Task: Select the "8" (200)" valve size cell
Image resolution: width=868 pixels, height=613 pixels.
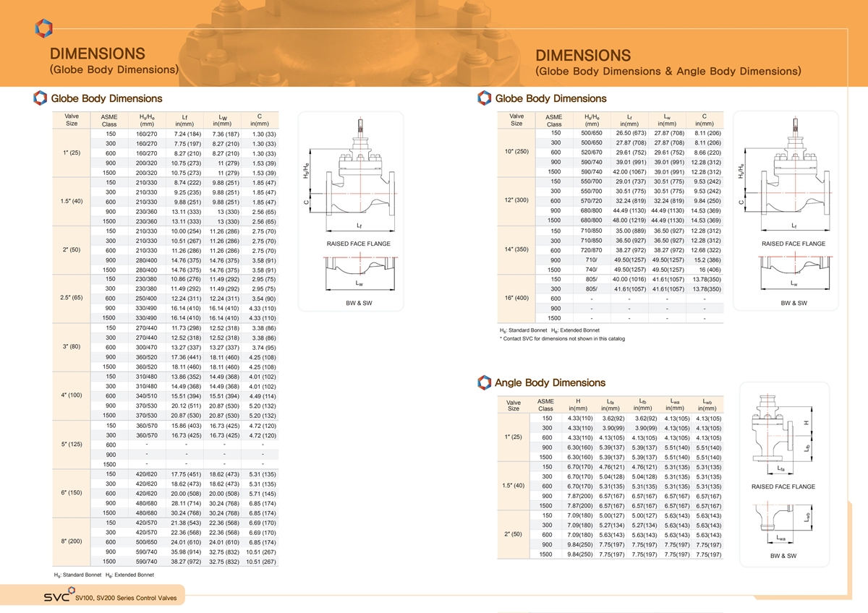Action: click(72, 541)
